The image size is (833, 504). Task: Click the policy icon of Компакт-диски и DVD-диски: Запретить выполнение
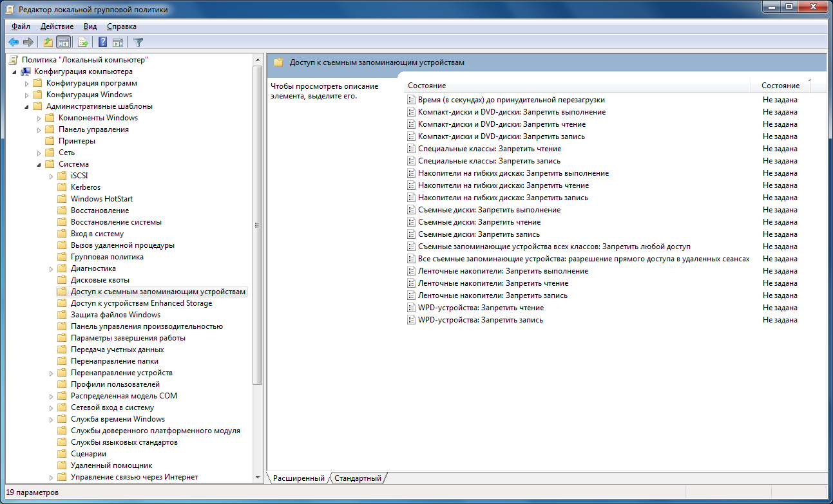pyautogui.click(x=412, y=112)
